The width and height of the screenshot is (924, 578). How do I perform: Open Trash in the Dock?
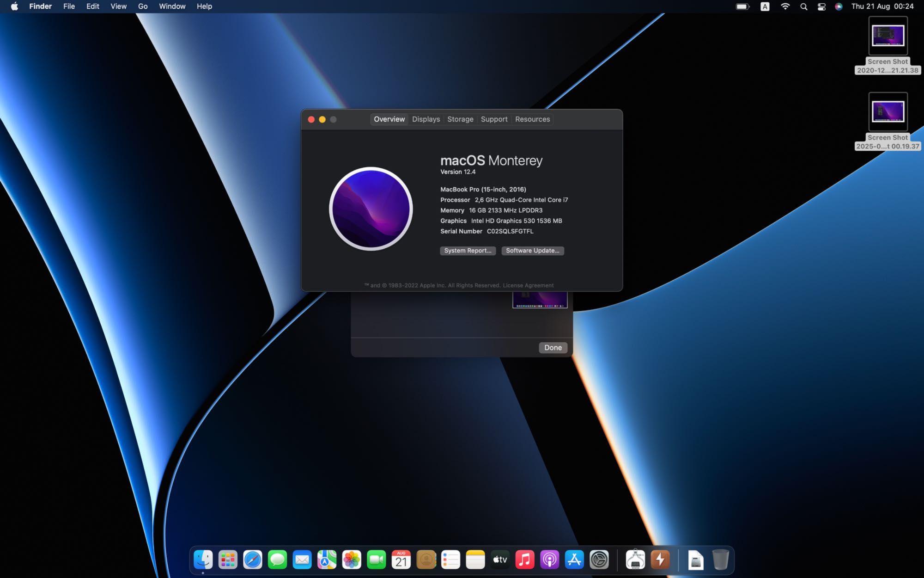[720, 560]
